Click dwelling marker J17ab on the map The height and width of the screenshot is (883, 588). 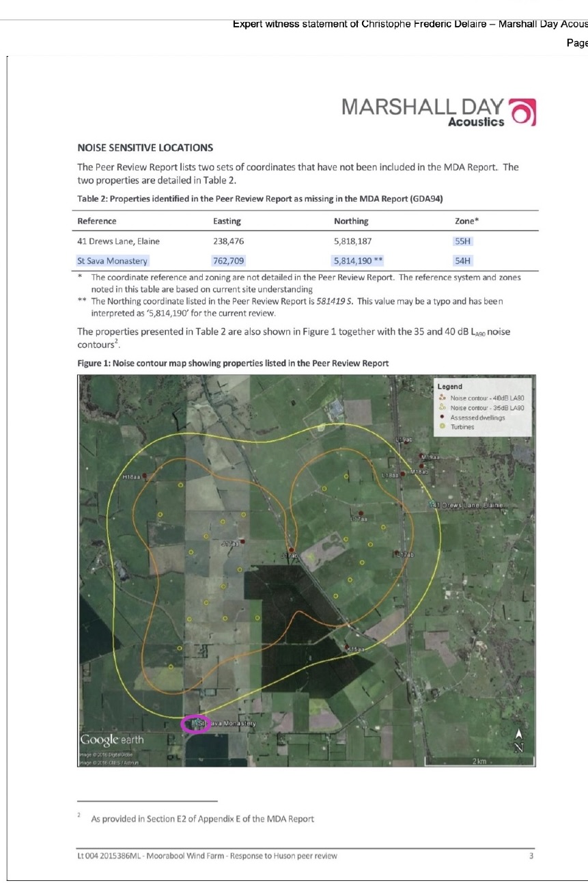[x=292, y=549]
